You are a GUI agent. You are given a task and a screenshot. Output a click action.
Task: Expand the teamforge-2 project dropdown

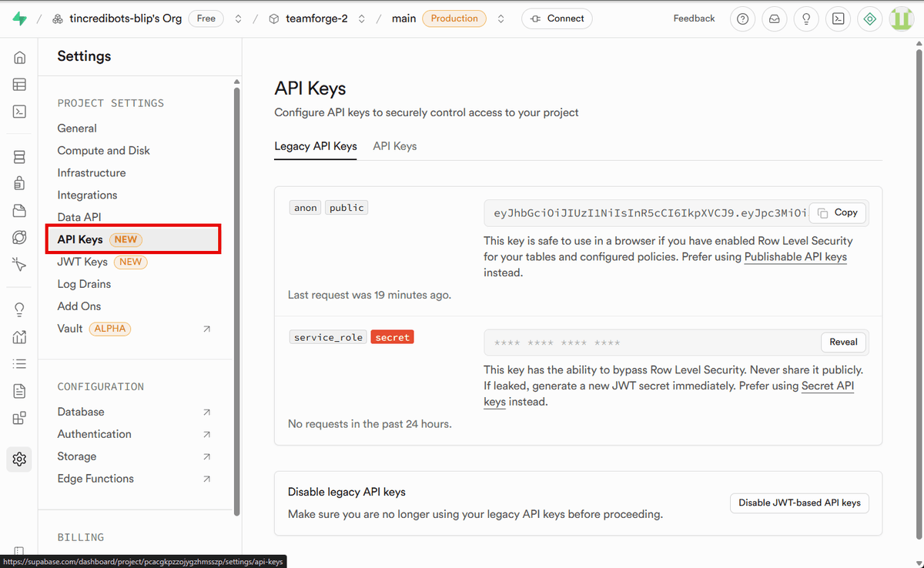361,18
